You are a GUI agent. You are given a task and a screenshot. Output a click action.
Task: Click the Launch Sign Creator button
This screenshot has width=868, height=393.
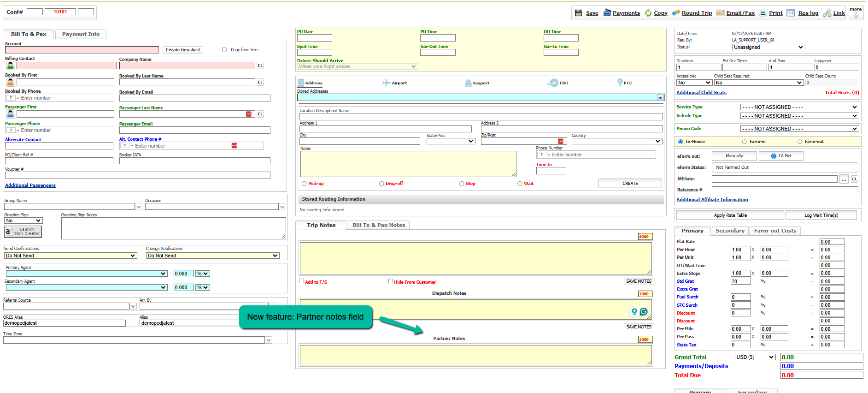[23, 231]
